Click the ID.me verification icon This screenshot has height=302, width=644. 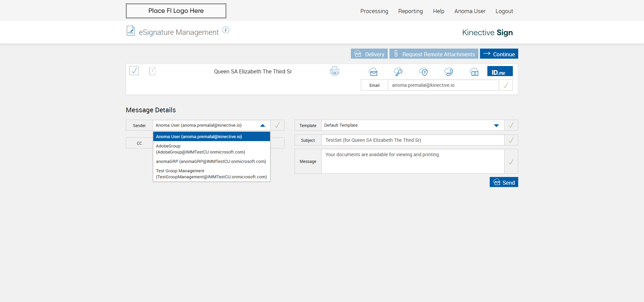(x=499, y=72)
